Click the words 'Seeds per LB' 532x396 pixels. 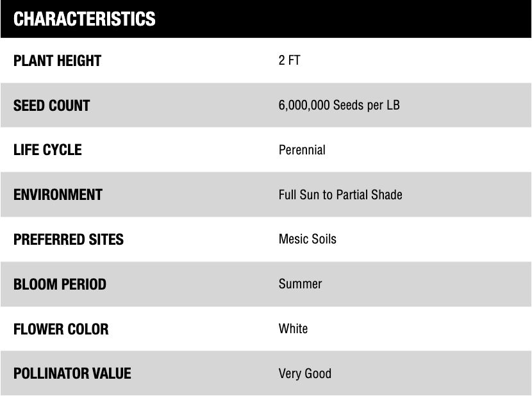366,106
